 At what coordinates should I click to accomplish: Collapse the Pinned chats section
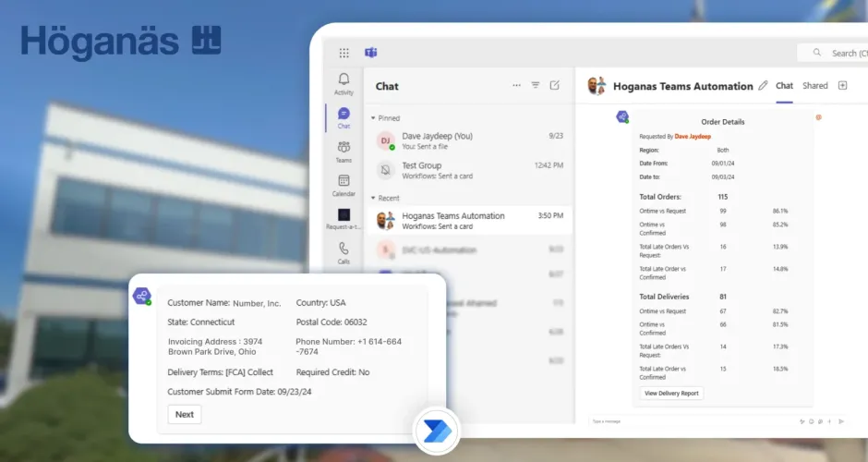point(374,118)
